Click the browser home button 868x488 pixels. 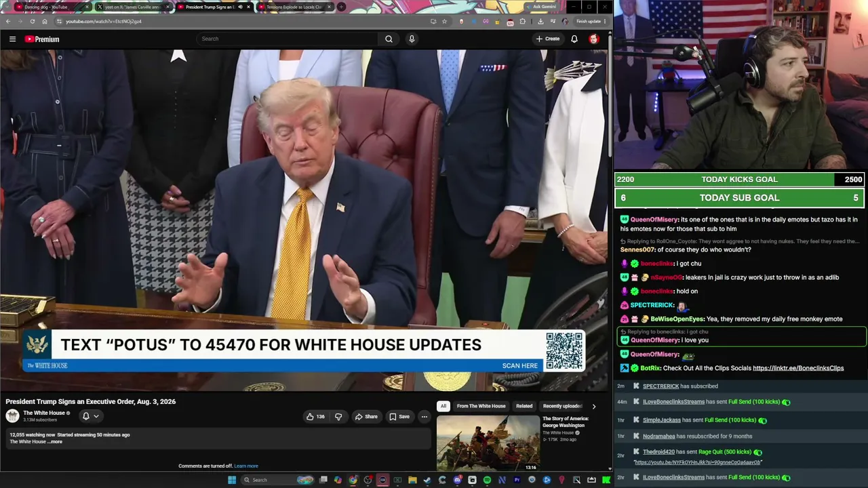(45, 21)
